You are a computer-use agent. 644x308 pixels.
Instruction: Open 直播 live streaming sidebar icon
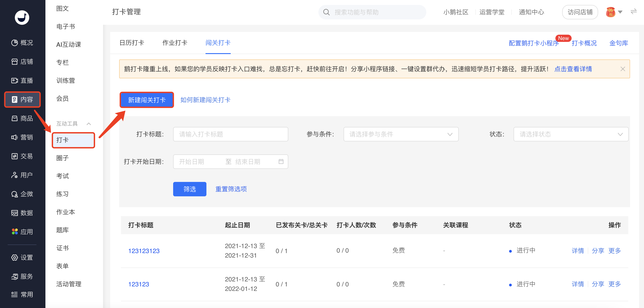pyautogui.click(x=14, y=81)
